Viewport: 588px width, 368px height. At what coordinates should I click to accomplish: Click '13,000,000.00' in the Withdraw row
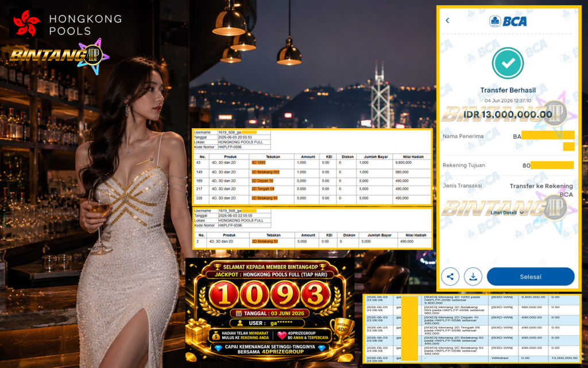565,358
